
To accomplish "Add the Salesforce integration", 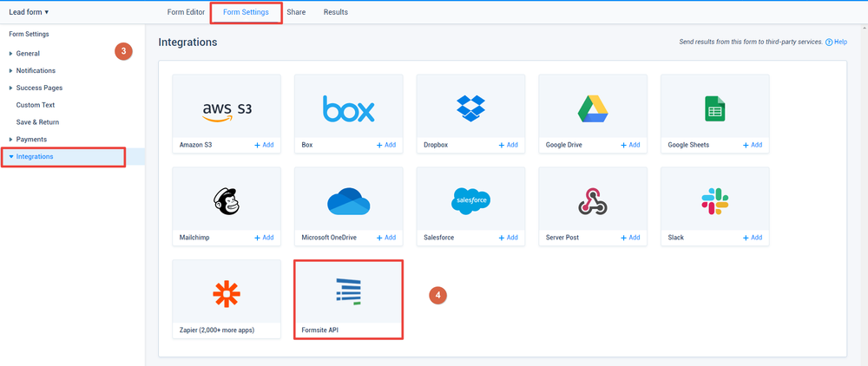I will [x=508, y=238].
